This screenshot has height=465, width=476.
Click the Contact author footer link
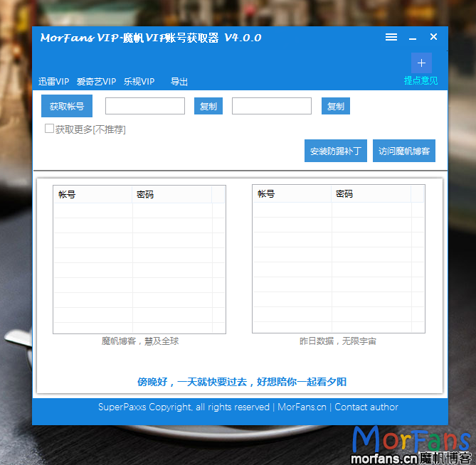tap(366, 407)
